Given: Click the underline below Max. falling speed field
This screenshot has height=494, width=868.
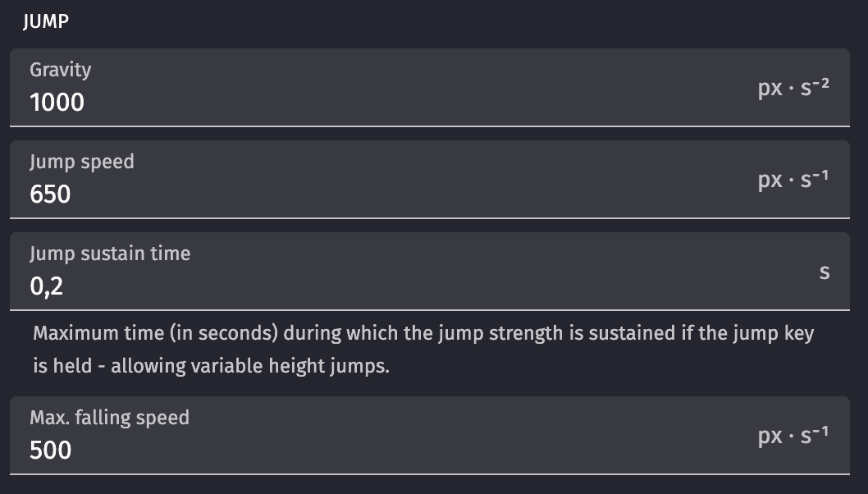Looking at the screenshot, I should point(430,474).
